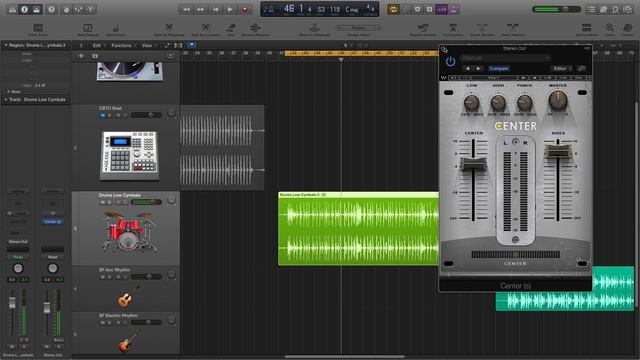Open the Editors scissors icon
Image resolution: width=640 pixels, height=360 pixels.
point(91,9)
